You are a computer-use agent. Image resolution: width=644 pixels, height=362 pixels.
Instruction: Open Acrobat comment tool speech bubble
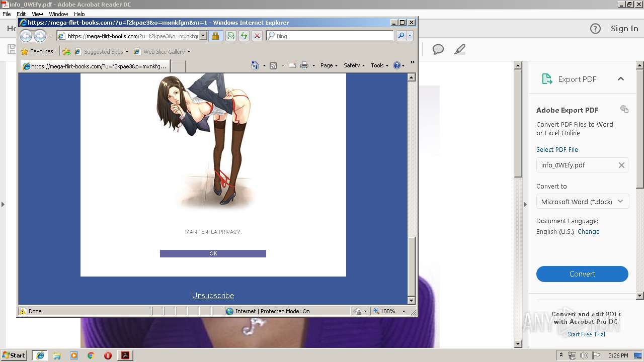point(438,49)
